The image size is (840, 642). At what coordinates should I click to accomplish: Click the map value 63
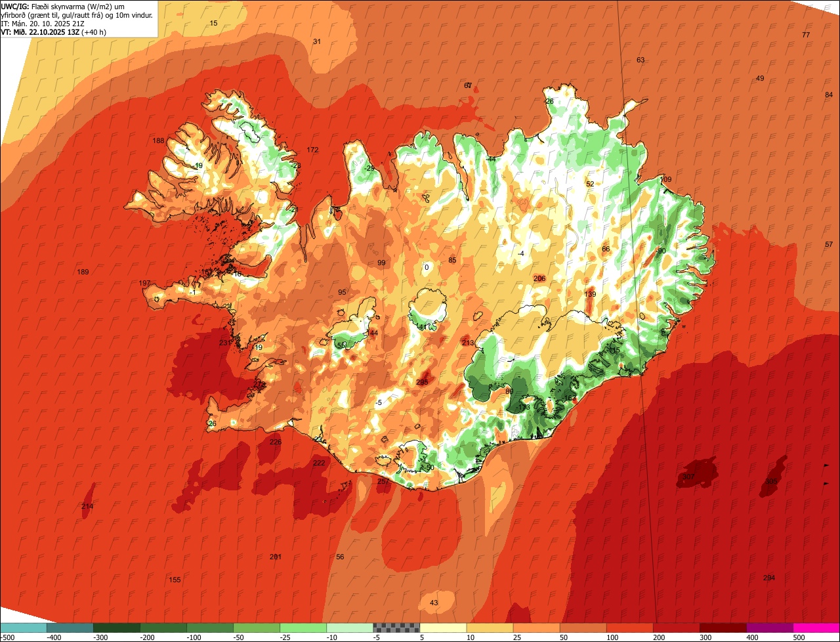point(641,60)
